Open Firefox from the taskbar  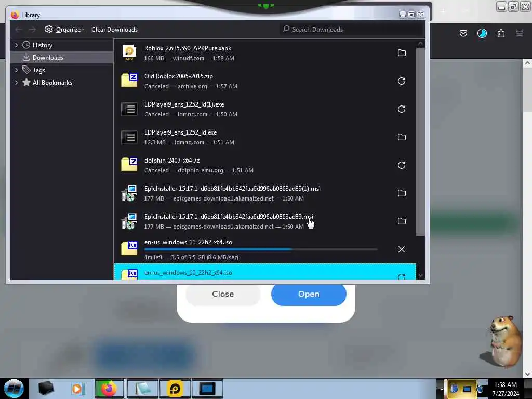[109, 389]
